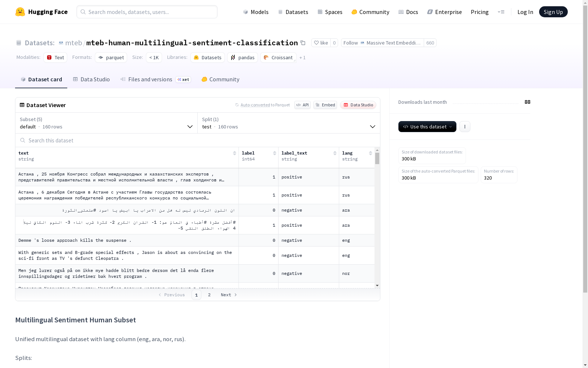This screenshot has height=368, width=588.
Task: Copy dataset name with the copy icon
Action: (x=303, y=43)
